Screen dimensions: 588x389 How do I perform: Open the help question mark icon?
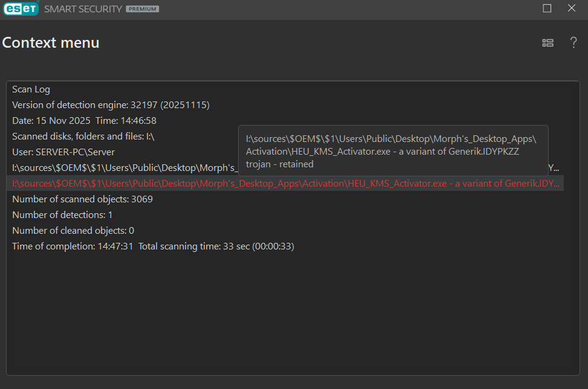point(573,42)
